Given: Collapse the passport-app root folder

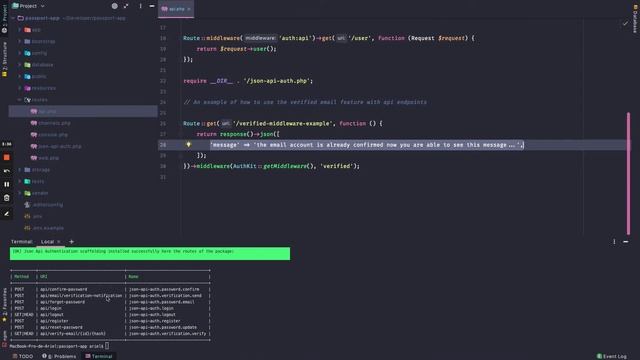Looking at the screenshot, I should (x=13, y=18).
